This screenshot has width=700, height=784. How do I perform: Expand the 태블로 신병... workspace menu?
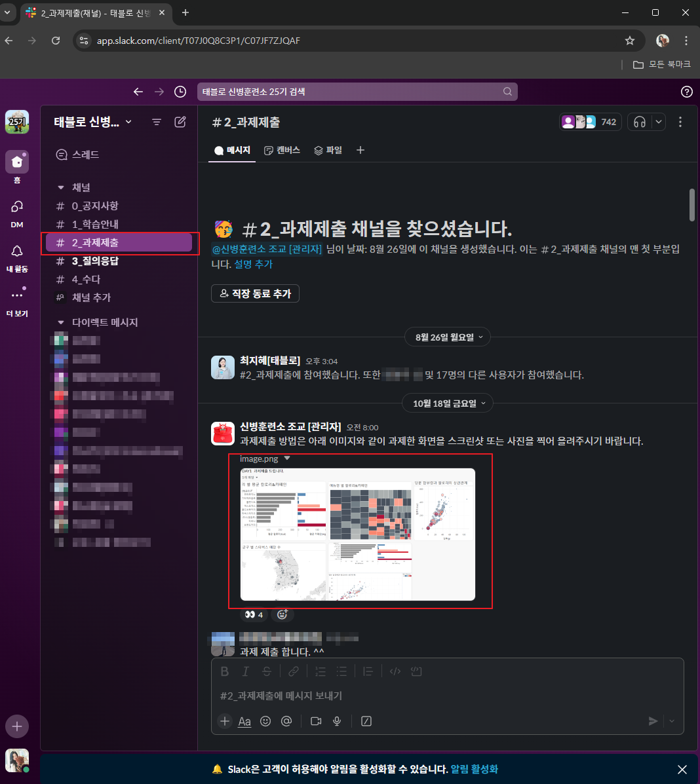[x=92, y=122]
